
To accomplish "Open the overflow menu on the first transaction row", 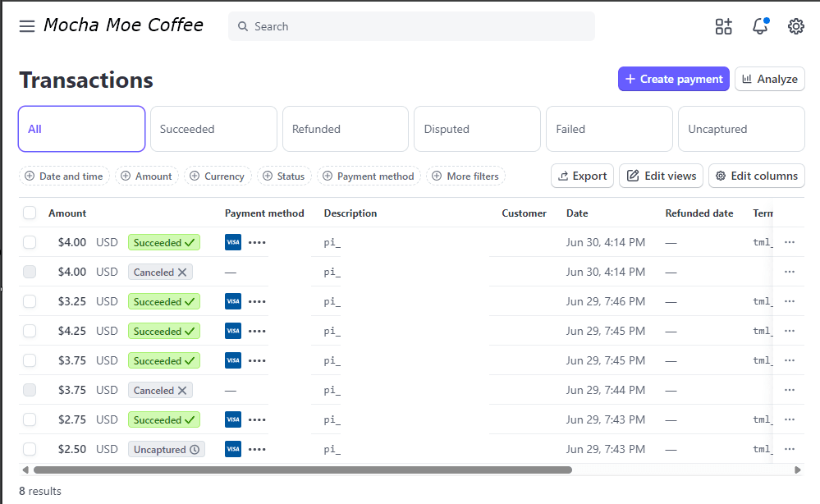I will click(790, 241).
